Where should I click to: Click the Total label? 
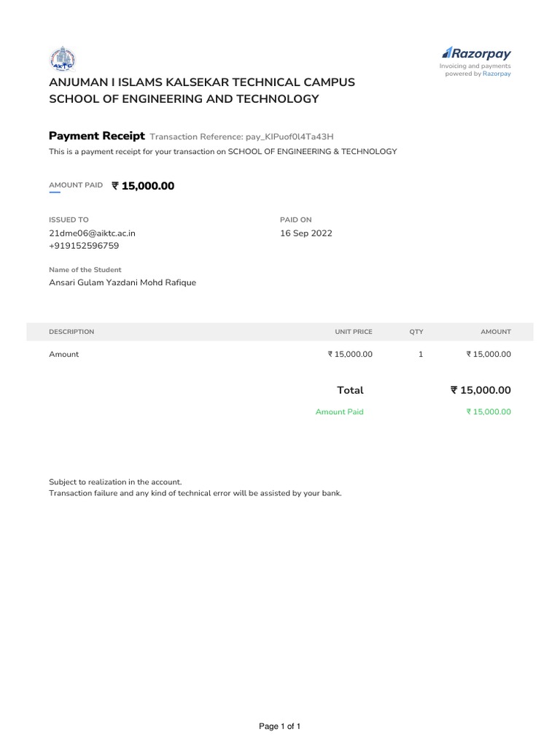pos(350,390)
